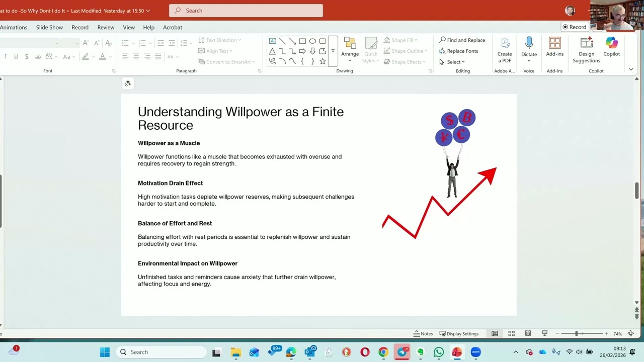The width and height of the screenshot is (644, 362).
Task: Select the 5-point Star shape
Action: (x=323, y=61)
